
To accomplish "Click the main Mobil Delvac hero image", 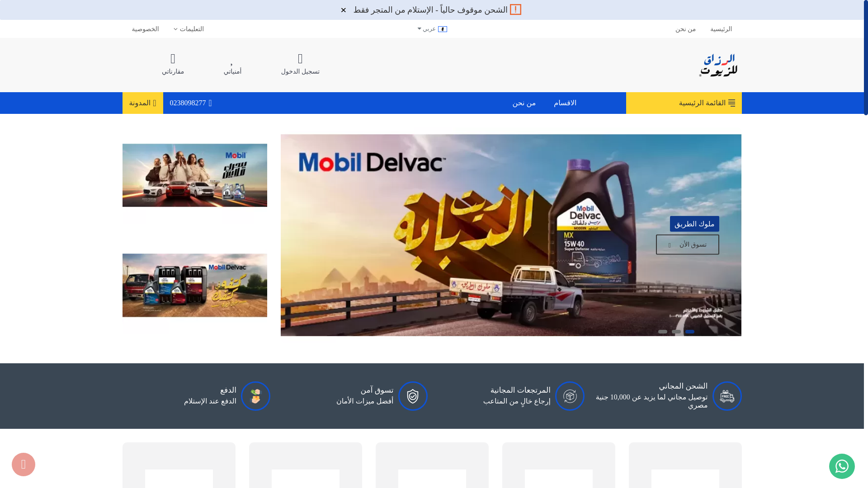I will click(x=511, y=235).
